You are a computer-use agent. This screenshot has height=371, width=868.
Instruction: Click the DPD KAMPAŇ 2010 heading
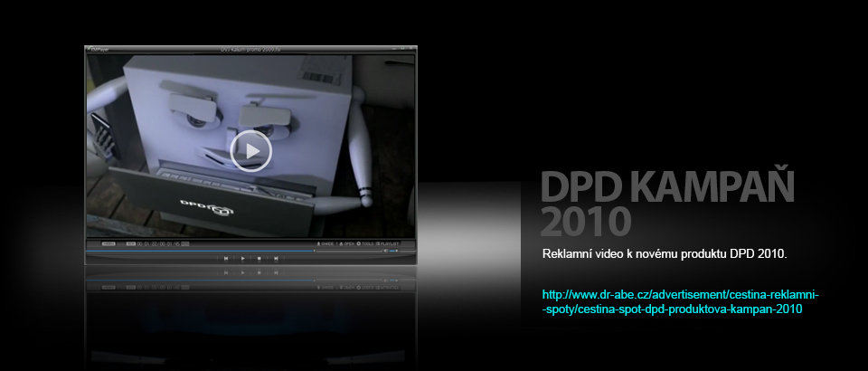(667, 203)
